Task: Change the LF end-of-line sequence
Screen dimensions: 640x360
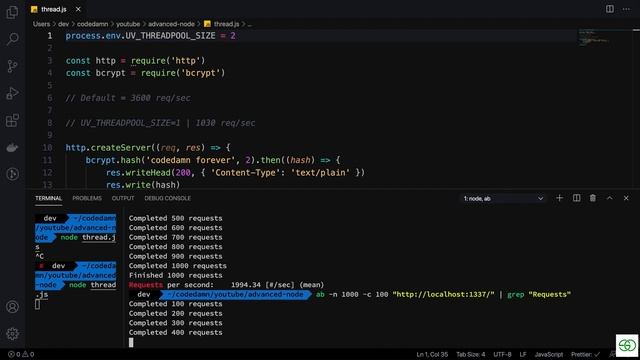Action: (x=523, y=354)
